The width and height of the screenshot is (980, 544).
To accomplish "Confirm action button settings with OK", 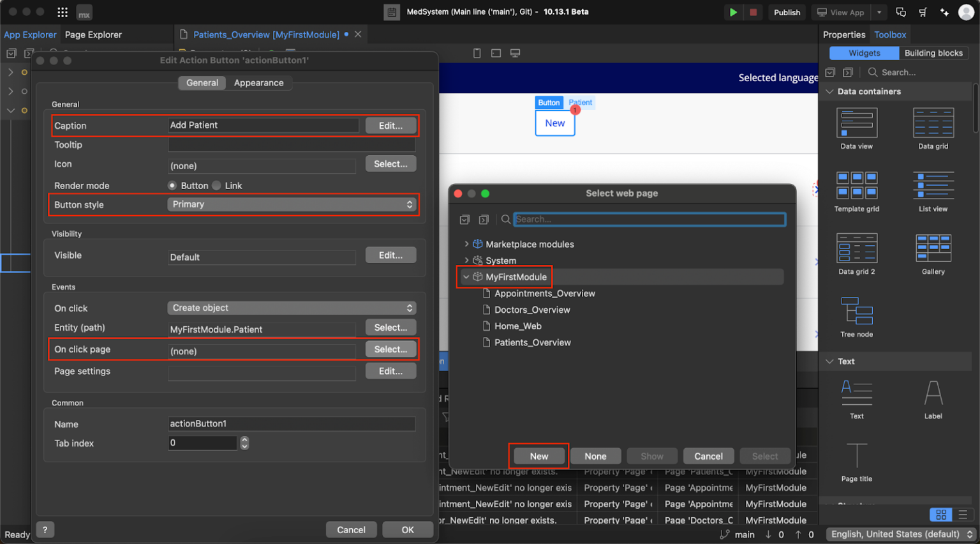I will click(x=408, y=529).
